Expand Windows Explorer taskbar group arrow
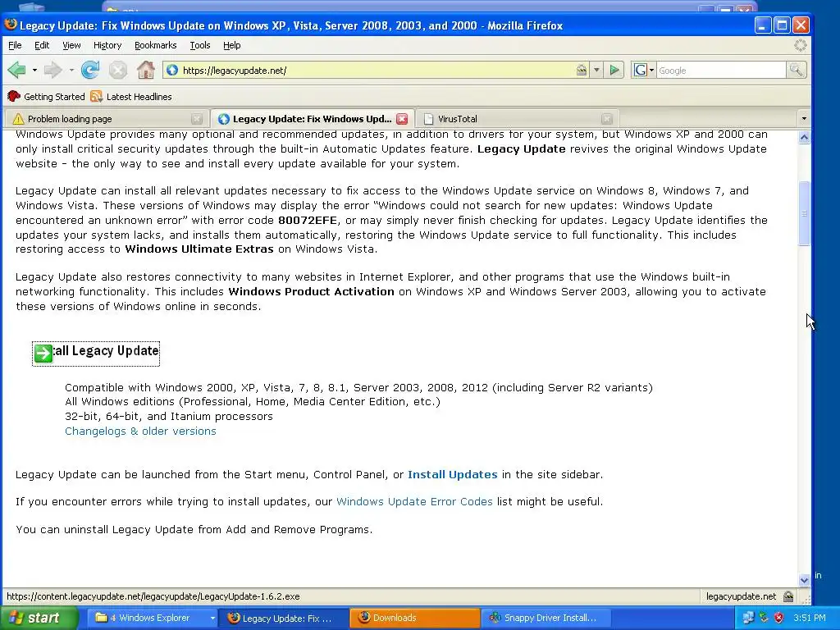The height and width of the screenshot is (630, 840). pos(212,618)
